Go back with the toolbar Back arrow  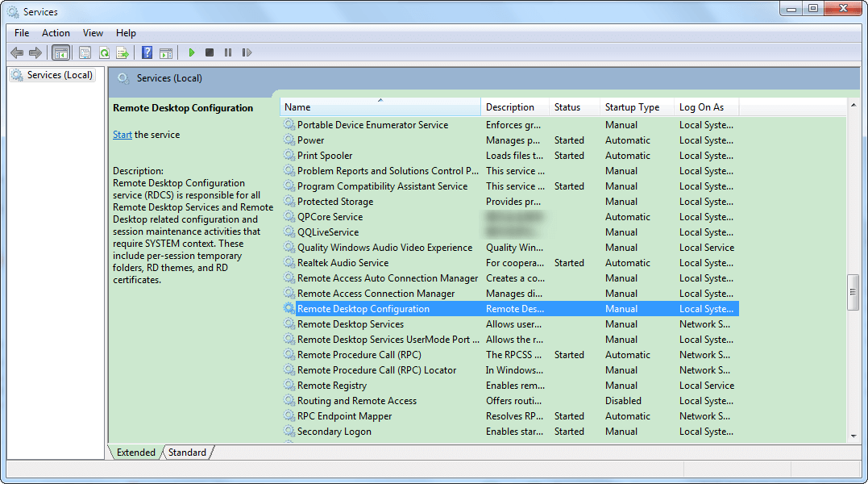pos(17,52)
